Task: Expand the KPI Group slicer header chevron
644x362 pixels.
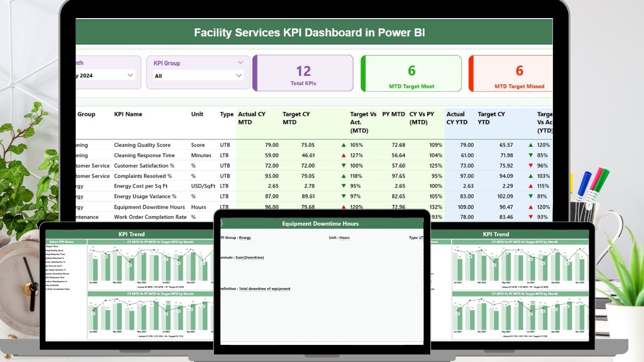Action: 240,63
